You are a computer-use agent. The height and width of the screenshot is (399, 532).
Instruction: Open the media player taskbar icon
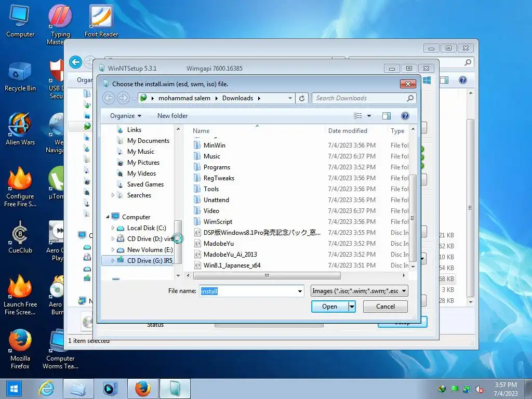[x=110, y=389]
